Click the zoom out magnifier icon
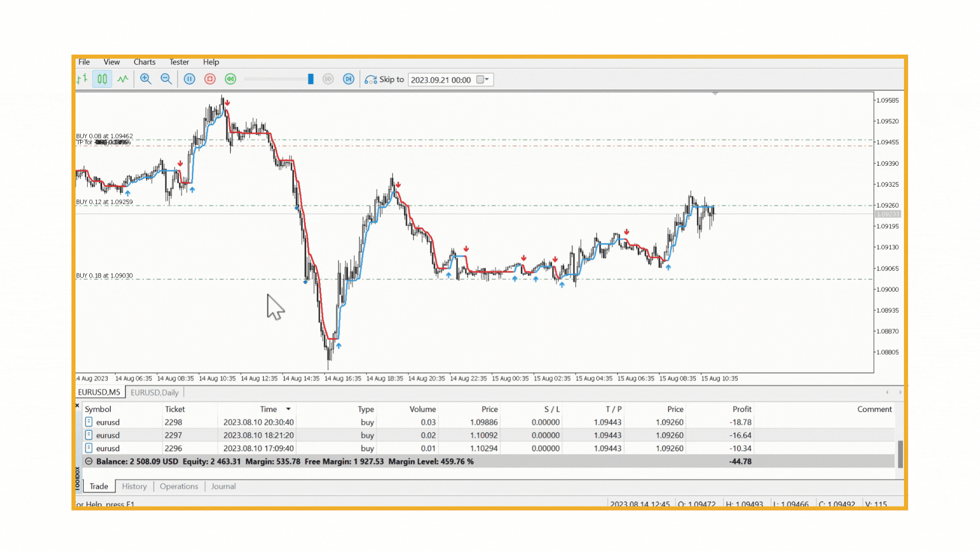The image size is (980, 551). point(166,79)
